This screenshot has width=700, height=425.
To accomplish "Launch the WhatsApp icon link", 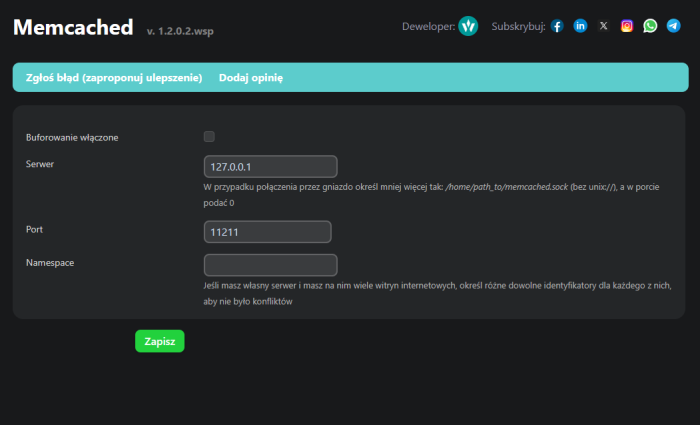I will pyautogui.click(x=650, y=26).
